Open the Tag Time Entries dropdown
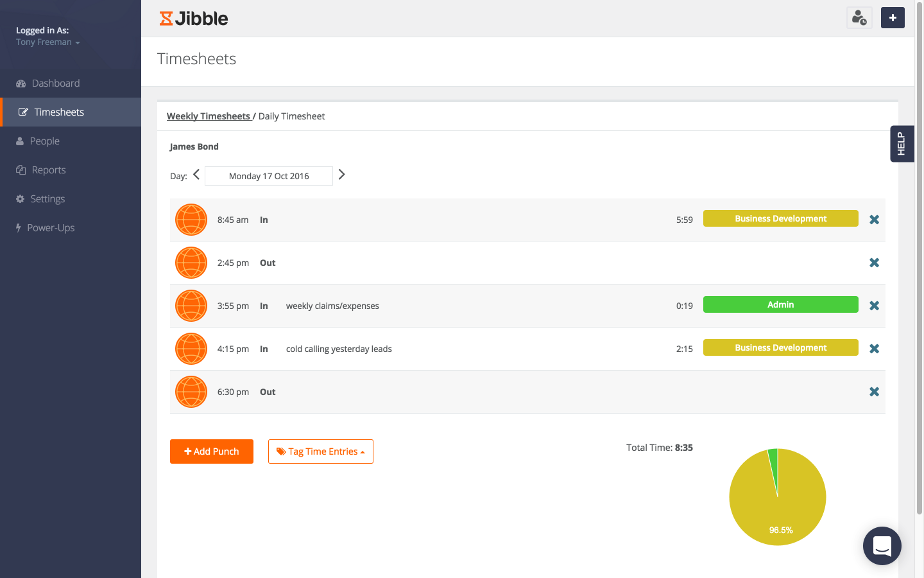Screen dimensions: 924x578 pos(320,451)
